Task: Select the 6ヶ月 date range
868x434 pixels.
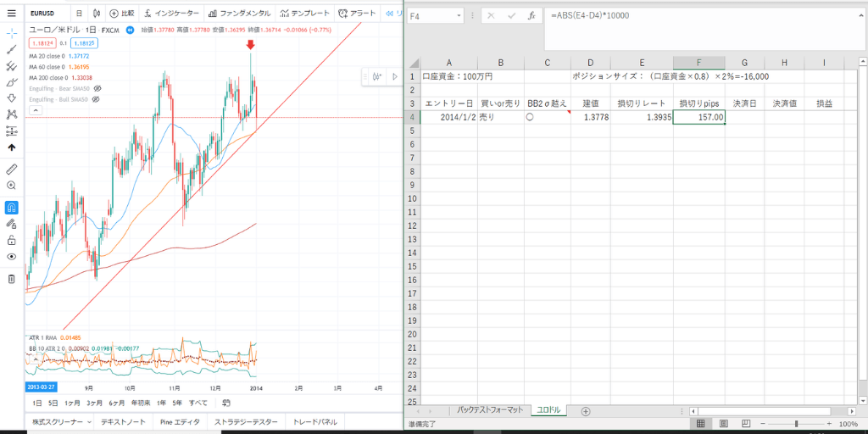Action: (116, 403)
